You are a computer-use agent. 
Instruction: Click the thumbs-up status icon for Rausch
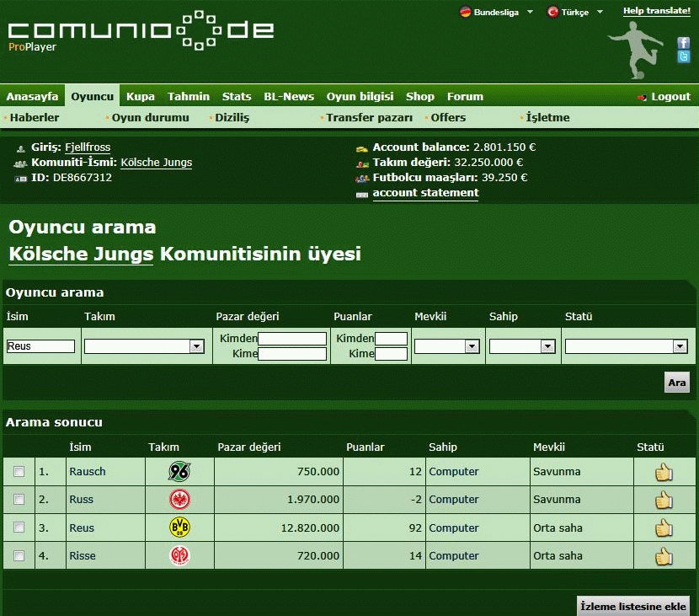pyautogui.click(x=664, y=472)
